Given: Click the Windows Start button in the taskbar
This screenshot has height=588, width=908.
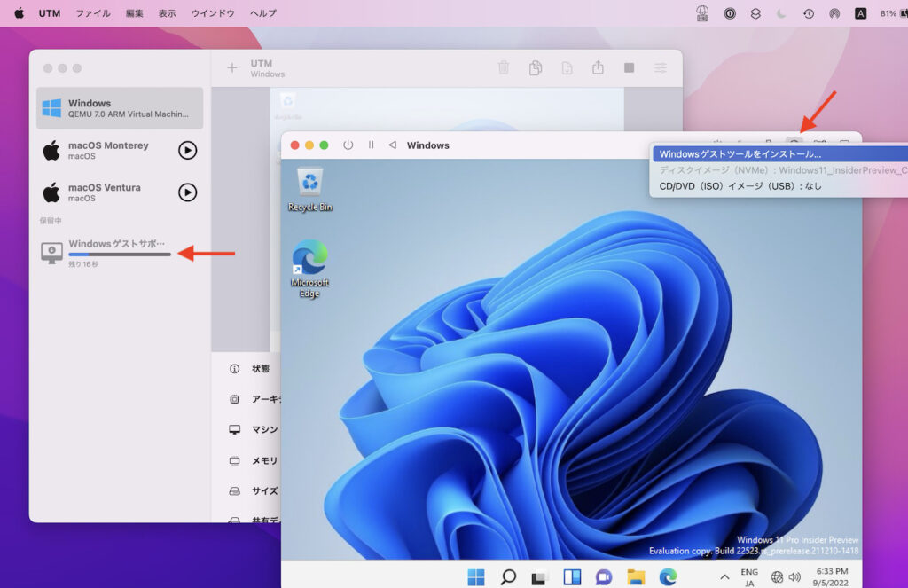Looking at the screenshot, I should point(475,576).
